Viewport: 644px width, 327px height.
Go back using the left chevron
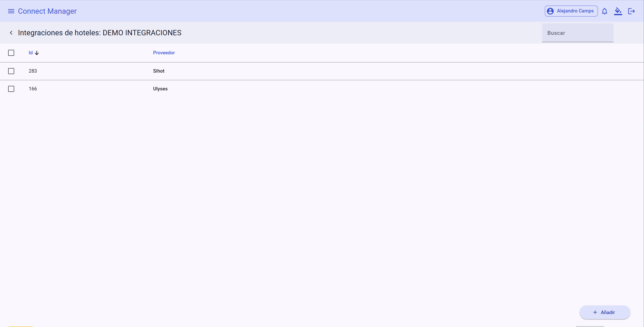[x=11, y=33]
